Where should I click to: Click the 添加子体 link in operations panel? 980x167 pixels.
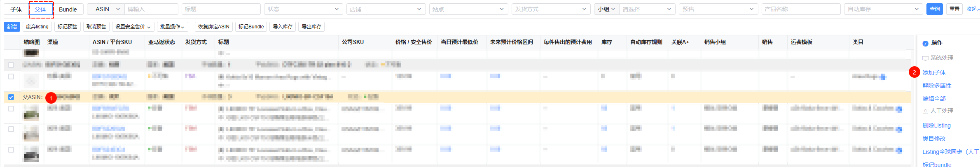click(934, 72)
